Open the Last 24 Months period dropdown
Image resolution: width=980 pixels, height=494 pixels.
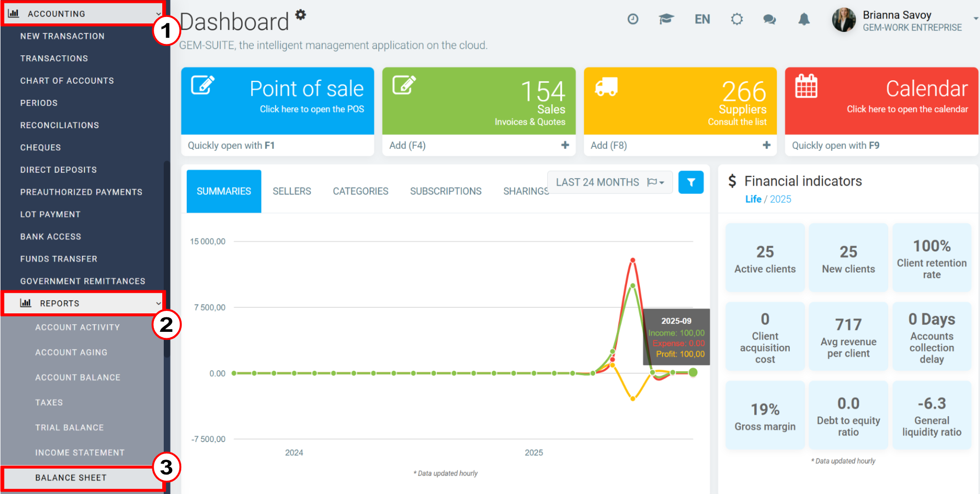pyautogui.click(x=610, y=182)
